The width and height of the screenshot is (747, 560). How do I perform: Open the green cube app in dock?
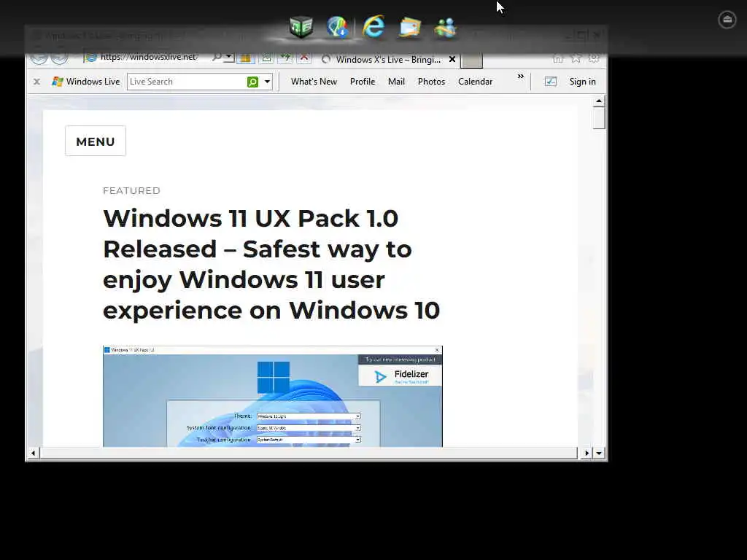[301, 27]
